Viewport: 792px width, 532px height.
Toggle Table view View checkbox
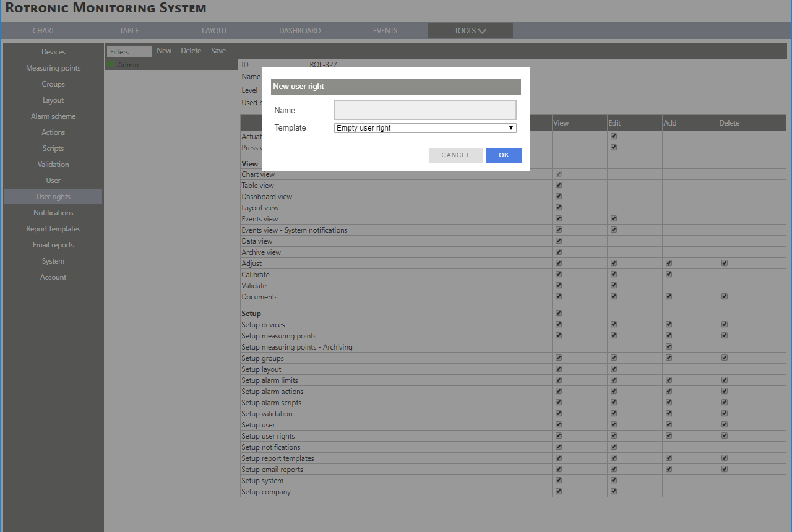[559, 186]
